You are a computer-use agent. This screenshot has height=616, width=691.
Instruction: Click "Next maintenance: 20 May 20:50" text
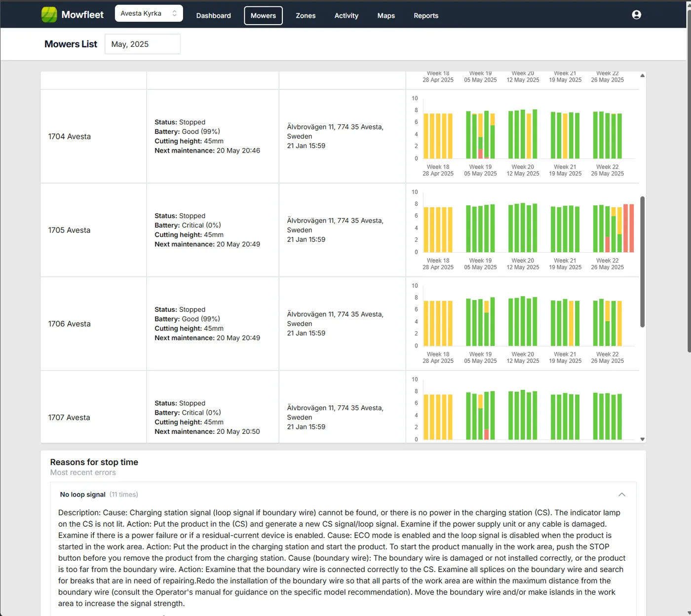(x=207, y=431)
